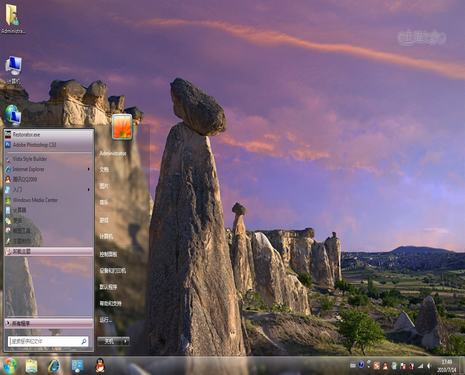Open Windows Explorer from the taskbar
Screen dimensions: 465x375
click(32, 366)
